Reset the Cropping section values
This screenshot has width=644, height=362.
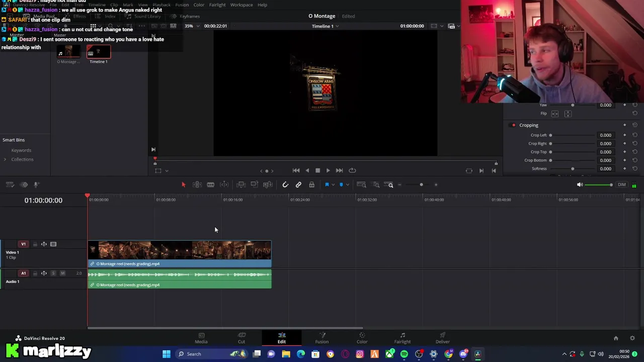click(x=635, y=125)
